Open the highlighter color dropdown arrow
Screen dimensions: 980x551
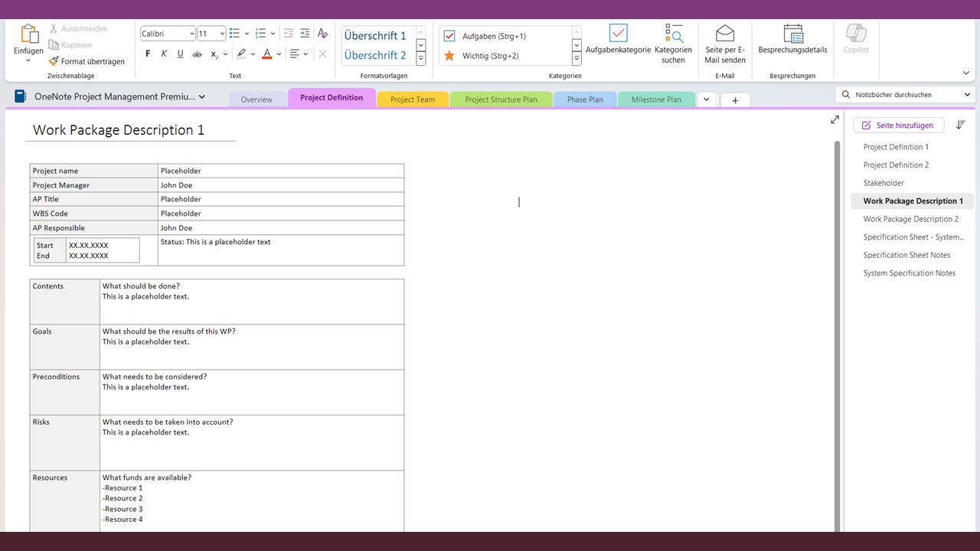pos(253,54)
